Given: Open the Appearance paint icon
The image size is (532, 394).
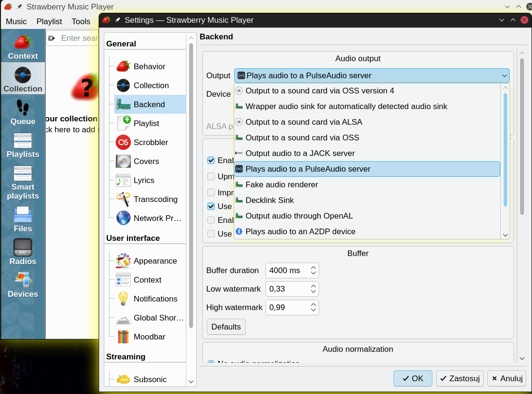Looking at the screenshot, I should coord(123,261).
